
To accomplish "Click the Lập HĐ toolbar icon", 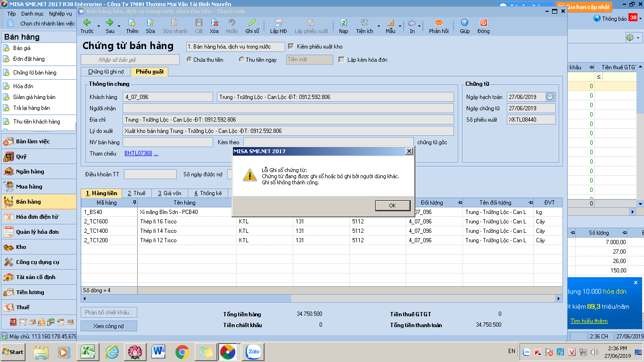I will click(279, 23).
